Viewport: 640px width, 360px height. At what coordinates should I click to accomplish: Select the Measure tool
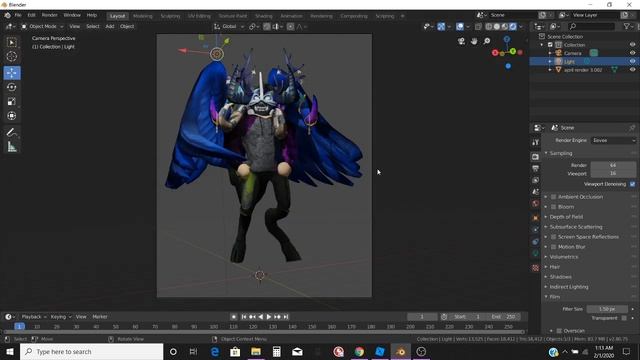12,147
